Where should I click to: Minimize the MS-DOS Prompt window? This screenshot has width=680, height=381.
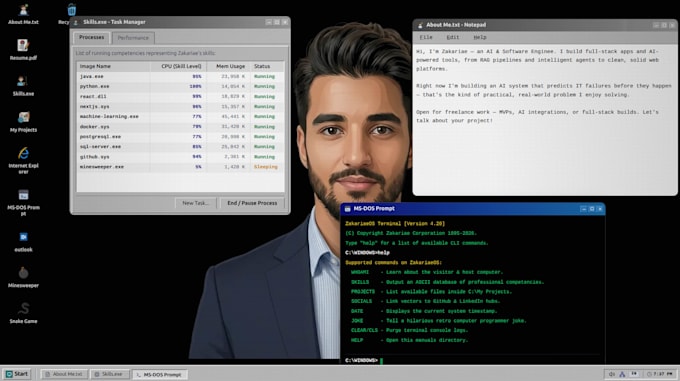pos(583,209)
